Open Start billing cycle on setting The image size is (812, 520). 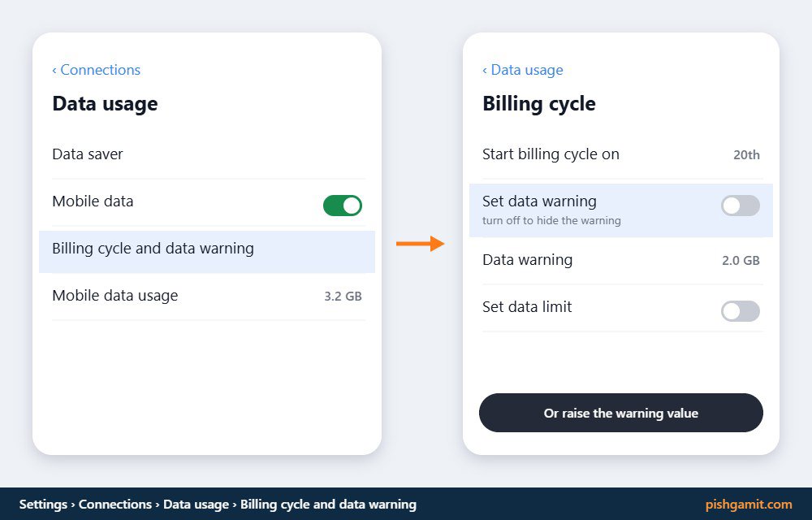click(621, 154)
